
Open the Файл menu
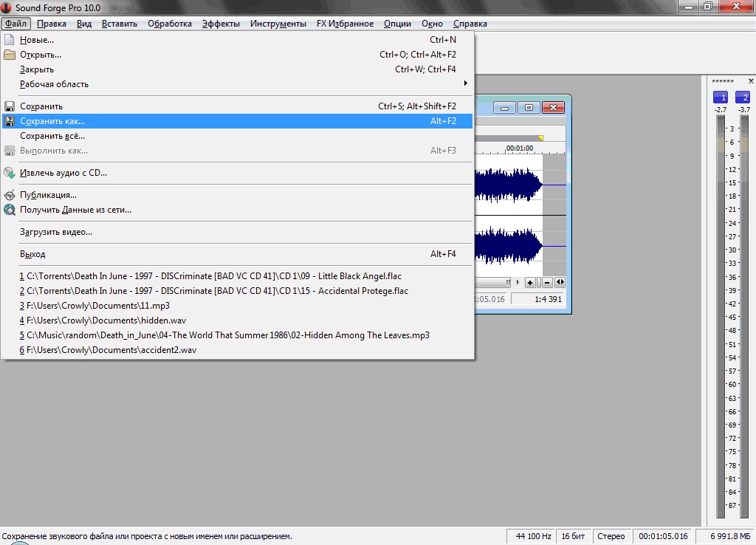tap(16, 24)
